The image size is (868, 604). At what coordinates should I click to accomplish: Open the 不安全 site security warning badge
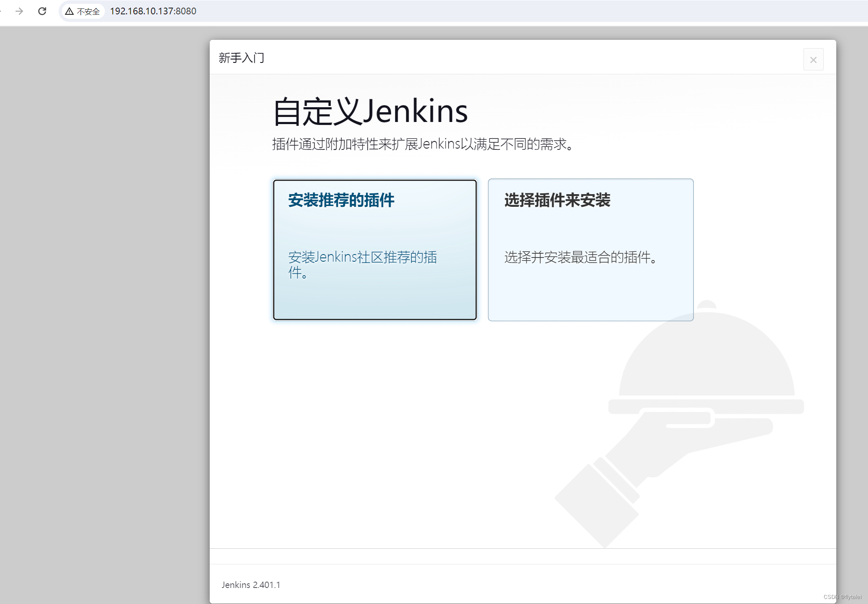pyautogui.click(x=83, y=11)
